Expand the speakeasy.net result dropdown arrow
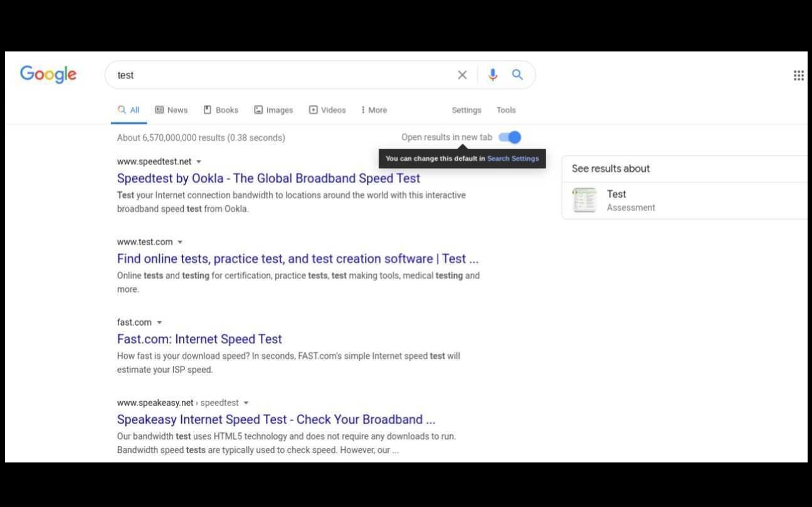This screenshot has width=812, height=507. coord(246,402)
